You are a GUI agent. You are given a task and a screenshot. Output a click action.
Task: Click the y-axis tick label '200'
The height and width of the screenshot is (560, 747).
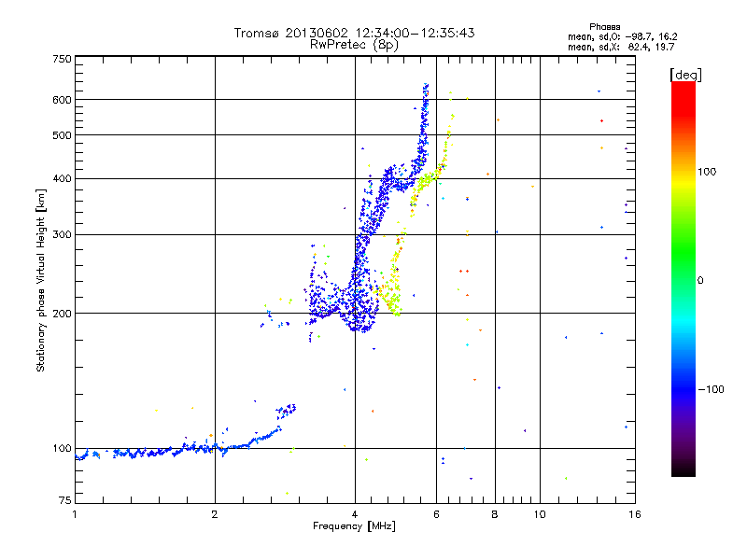(x=62, y=314)
